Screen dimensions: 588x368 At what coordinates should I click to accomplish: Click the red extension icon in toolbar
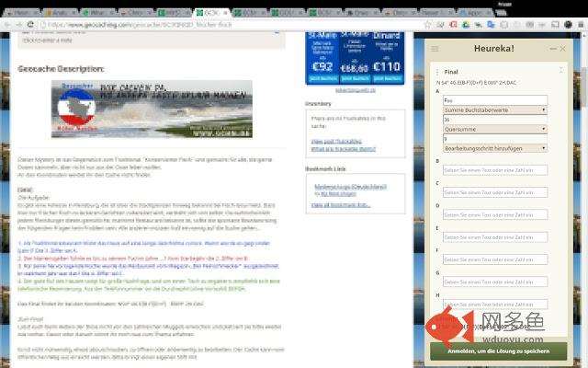(x=453, y=25)
